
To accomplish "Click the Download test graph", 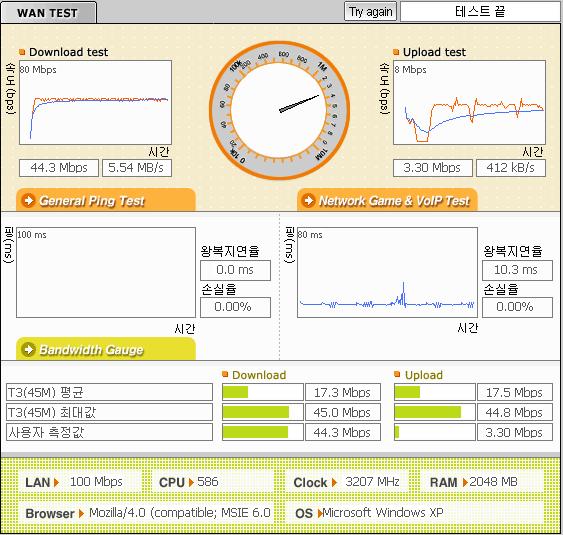I will pos(96,102).
